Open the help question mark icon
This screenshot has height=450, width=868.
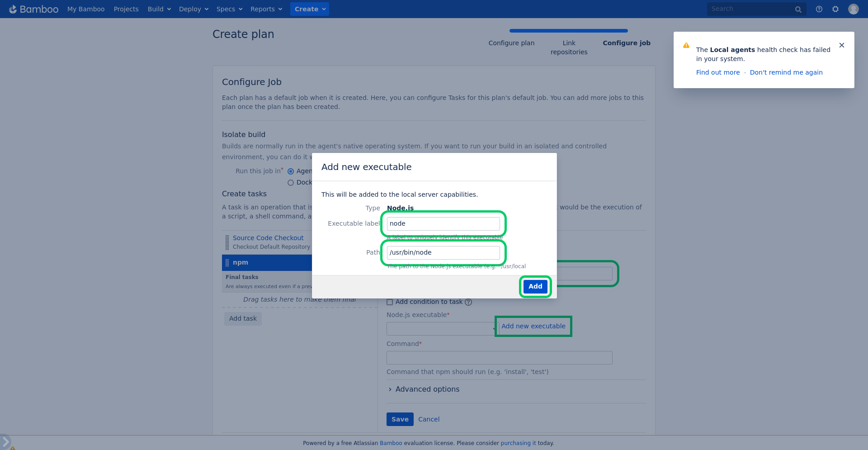tap(819, 9)
